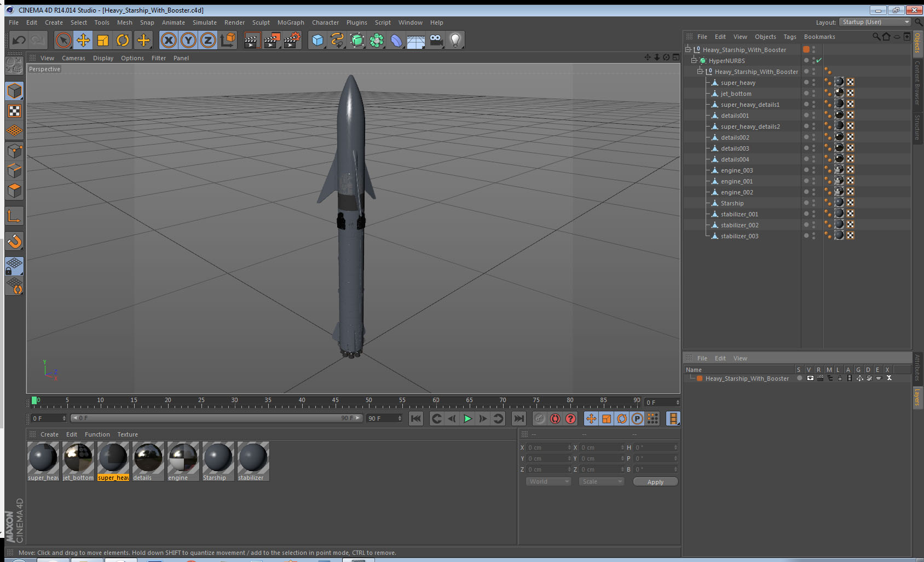Toggle Record active objects button
924x562 pixels.
pos(540,418)
